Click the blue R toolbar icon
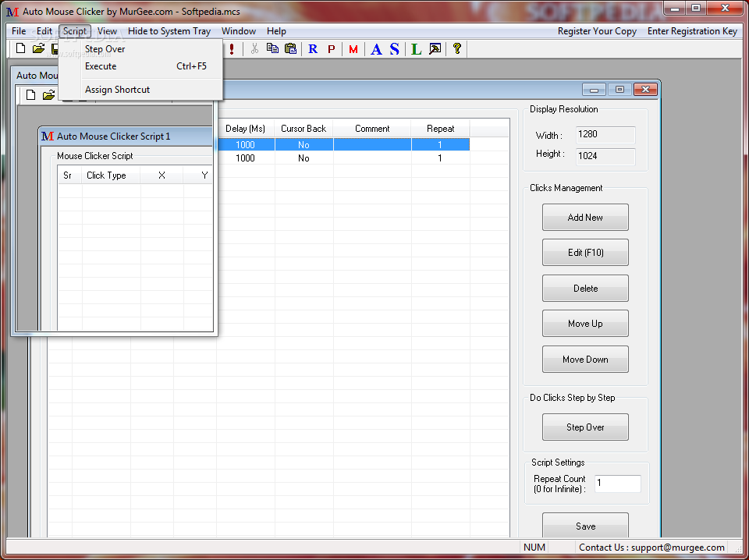Screen dimensions: 749x560 [x=313, y=48]
